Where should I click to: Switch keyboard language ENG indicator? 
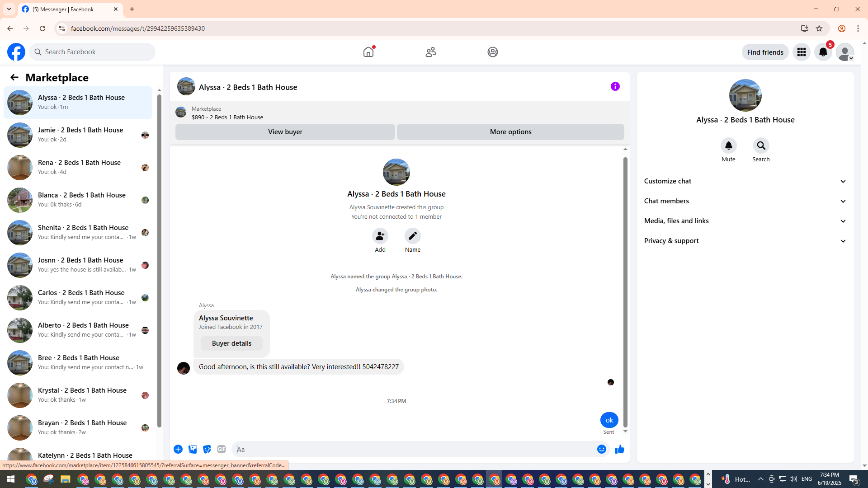[x=807, y=479]
